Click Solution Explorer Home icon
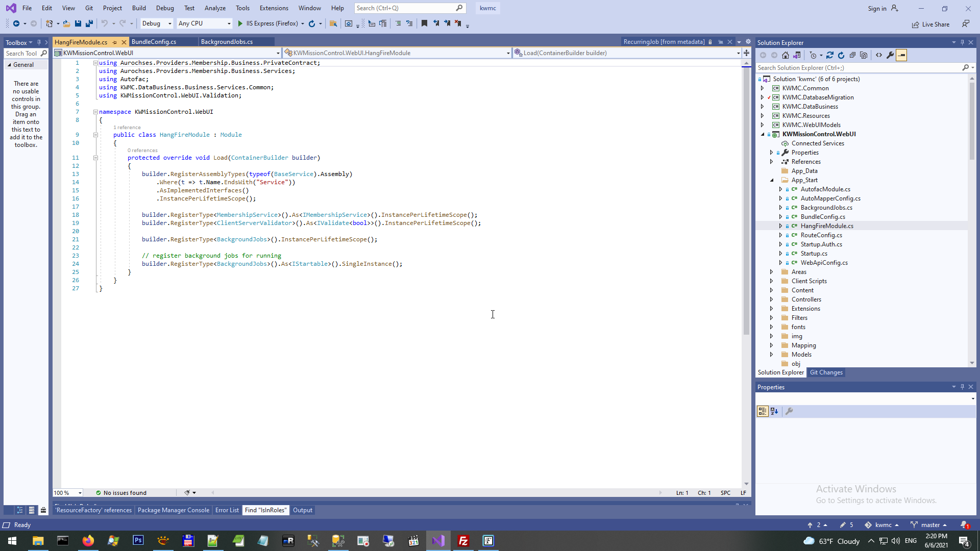This screenshot has height=551, width=980. (x=786, y=55)
